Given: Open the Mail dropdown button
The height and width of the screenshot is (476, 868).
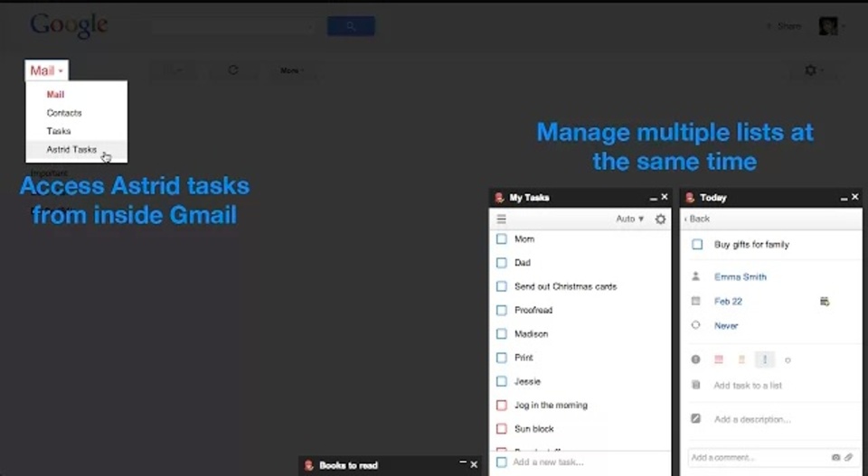Looking at the screenshot, I should coord(46,70).
